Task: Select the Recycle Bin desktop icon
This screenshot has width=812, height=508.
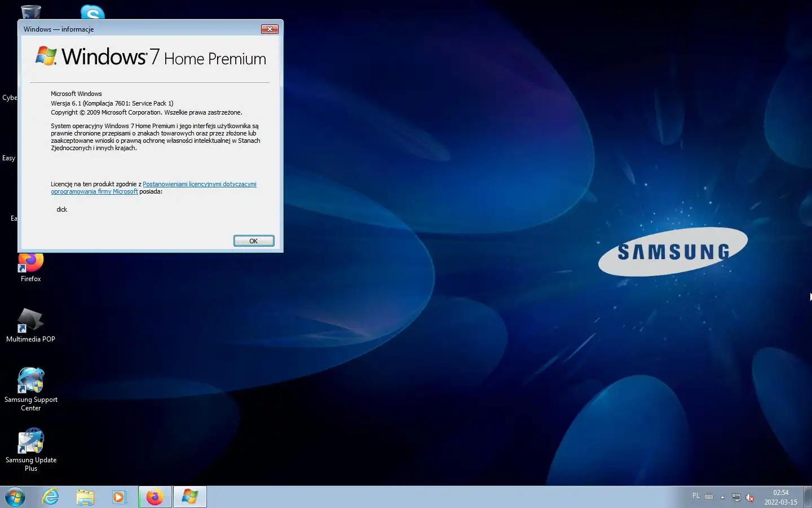Action: [x=30, y=12]
